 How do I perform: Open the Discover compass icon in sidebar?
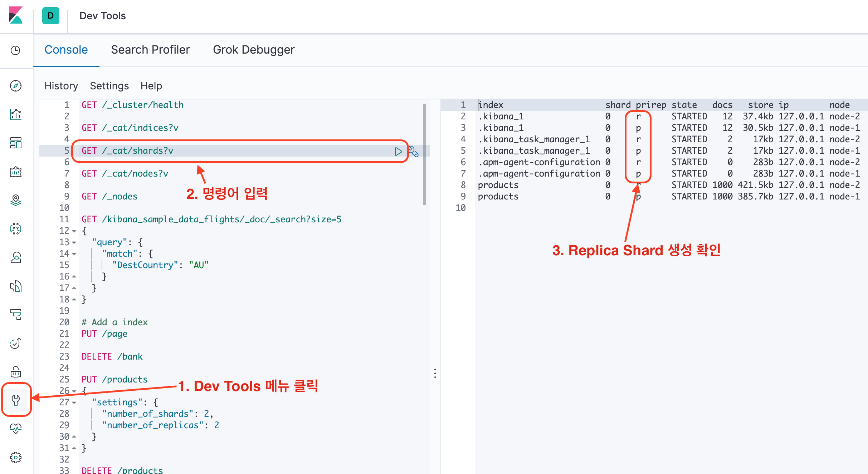pyautogui.click(x=16, y=86)
